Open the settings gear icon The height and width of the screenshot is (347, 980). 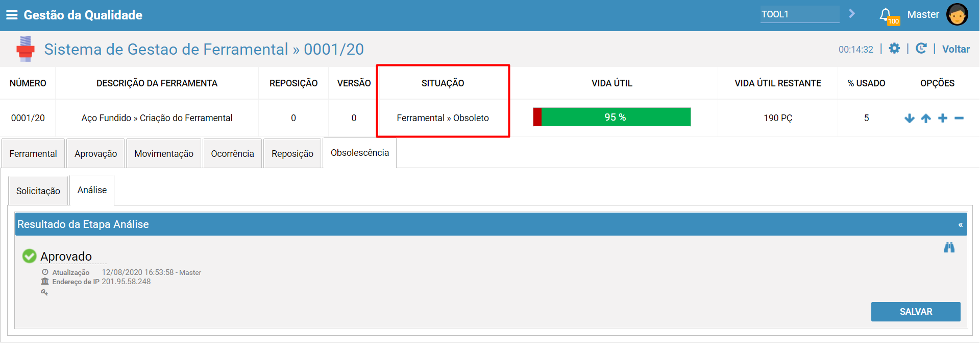pyautogui.click(x=894, y=49)
